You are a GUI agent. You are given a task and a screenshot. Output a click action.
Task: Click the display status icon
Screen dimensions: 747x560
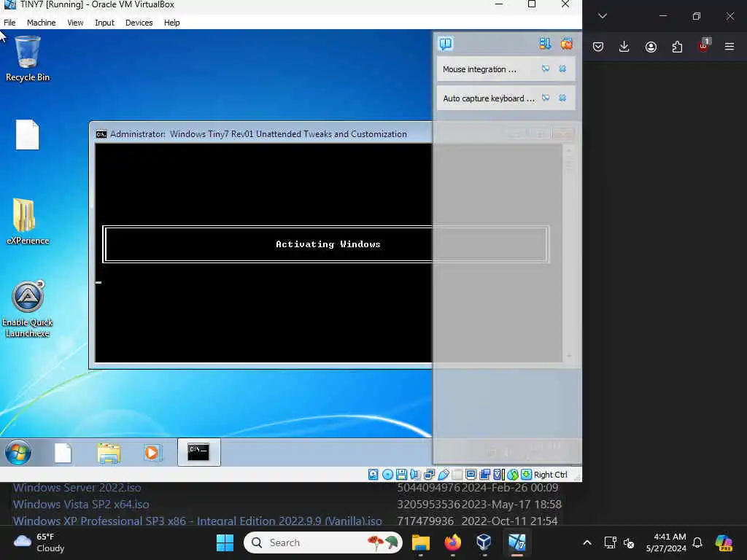coord(471,474)
